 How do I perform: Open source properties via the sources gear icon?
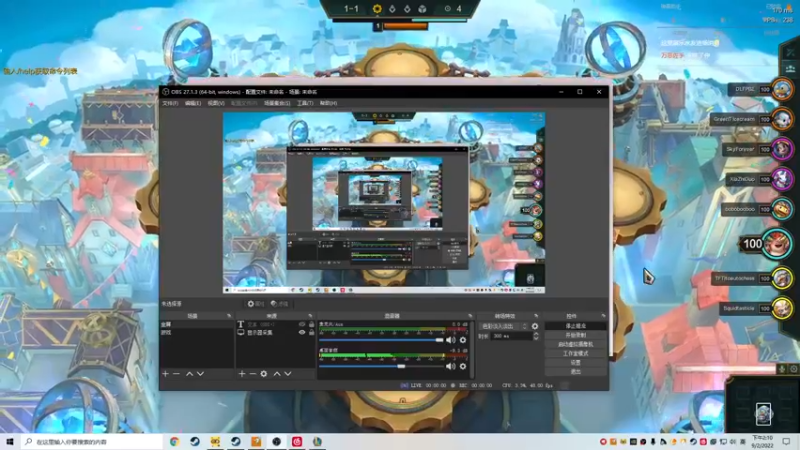tap(264, 374)
